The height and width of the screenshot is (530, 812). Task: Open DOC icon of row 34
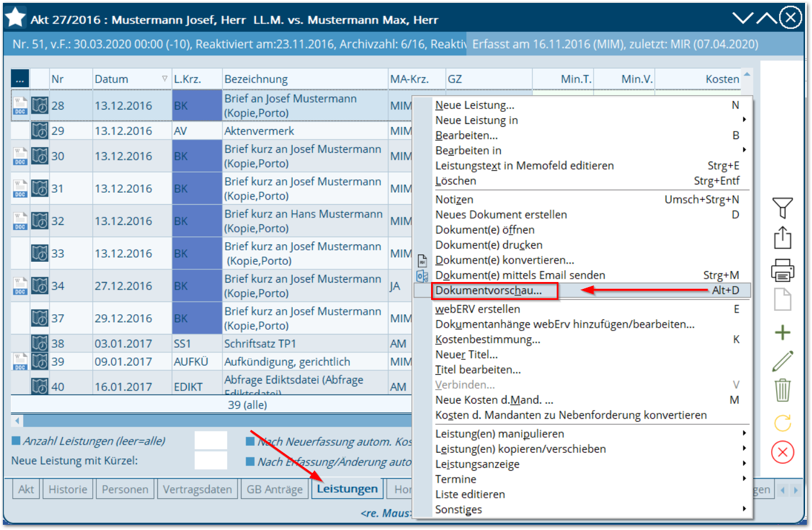pyautogui.click(x=20, y=285)
